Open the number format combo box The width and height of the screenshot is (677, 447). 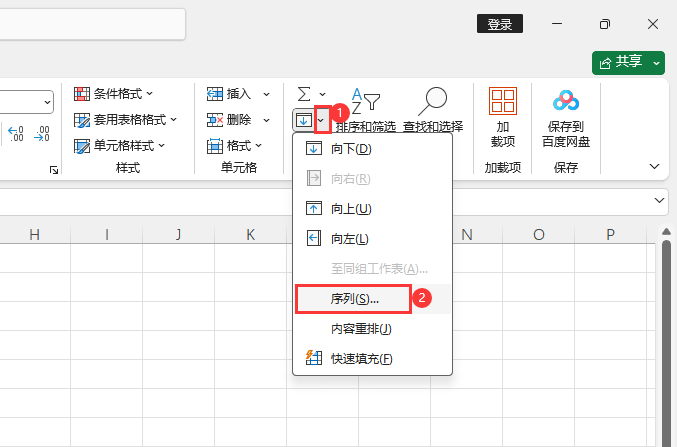pos(27,102)
